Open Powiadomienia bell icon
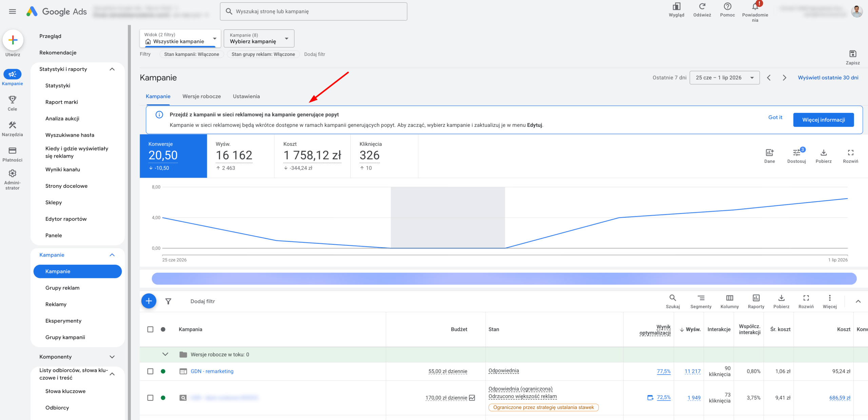868x420 pixels. (x=755, y=6)
